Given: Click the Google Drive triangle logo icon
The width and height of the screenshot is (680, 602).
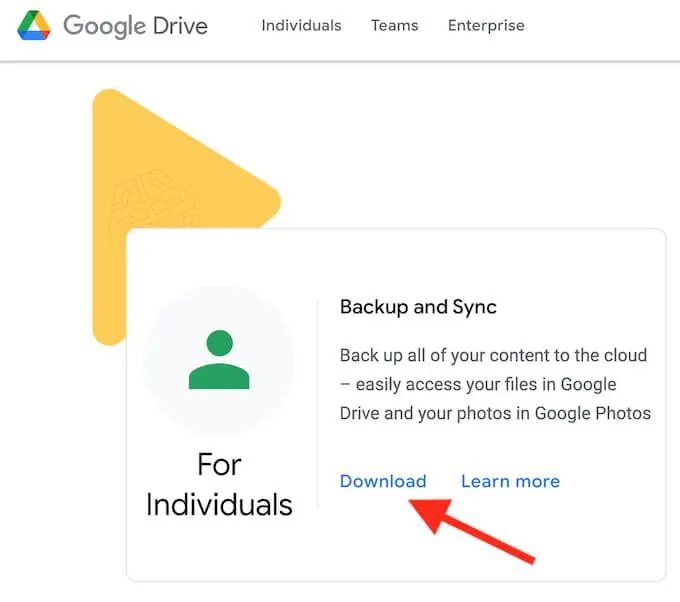Looking at the screenshot, I should click(34, 26).
